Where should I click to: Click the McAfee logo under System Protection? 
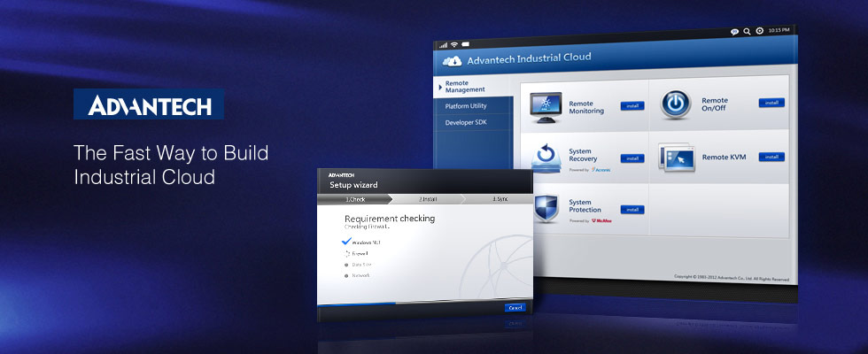[x=601, y=220]
